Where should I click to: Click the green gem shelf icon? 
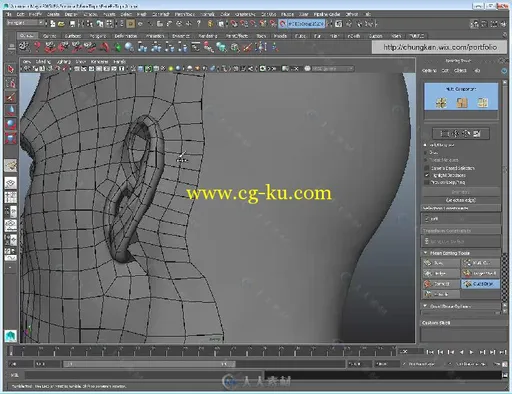[x=117, y=47]
